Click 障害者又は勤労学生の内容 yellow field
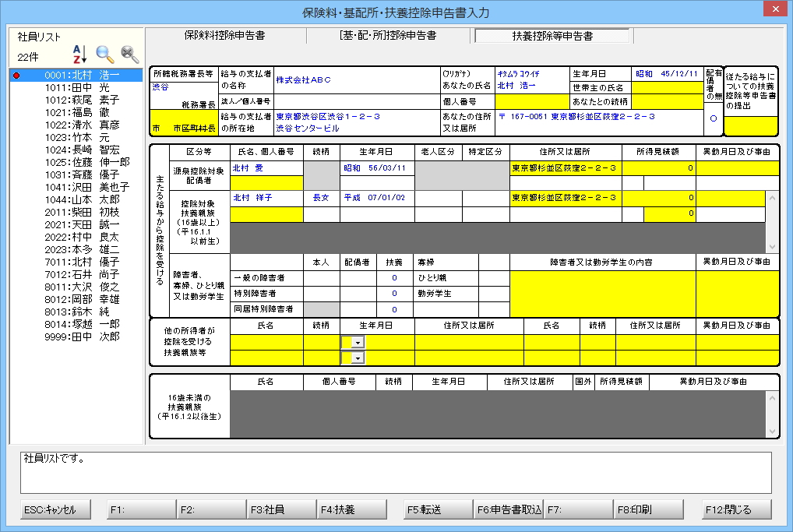Screen dimensions: 793x532 pos(602,294)
